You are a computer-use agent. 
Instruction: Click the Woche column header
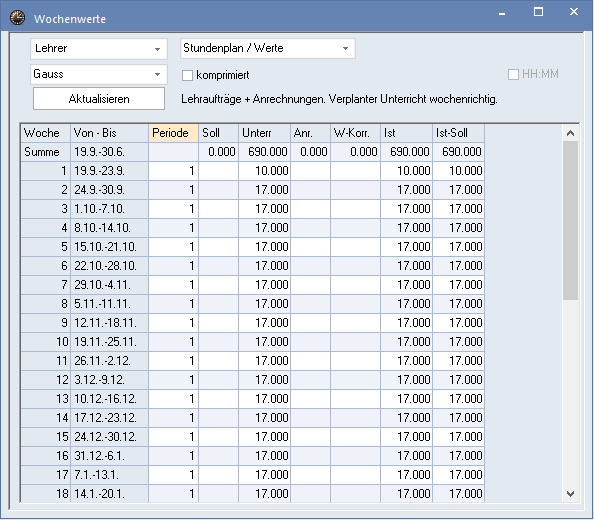click(45, 133)
